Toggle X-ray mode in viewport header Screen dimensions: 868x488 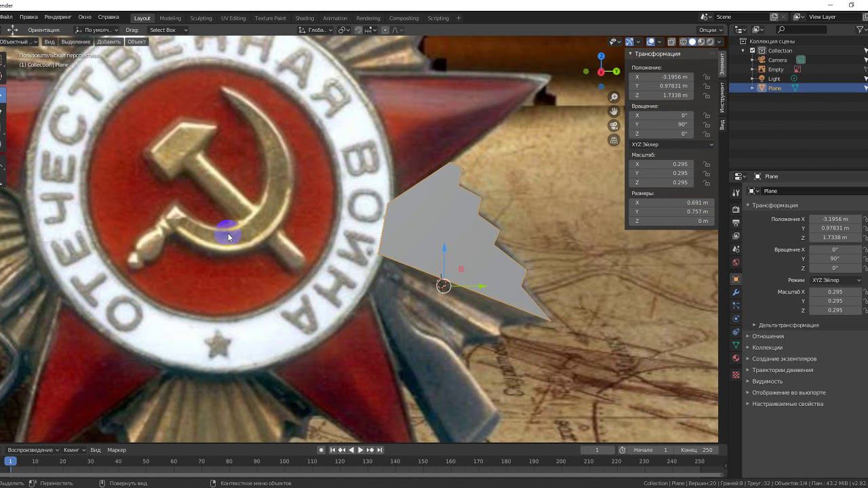pos(671,42)
